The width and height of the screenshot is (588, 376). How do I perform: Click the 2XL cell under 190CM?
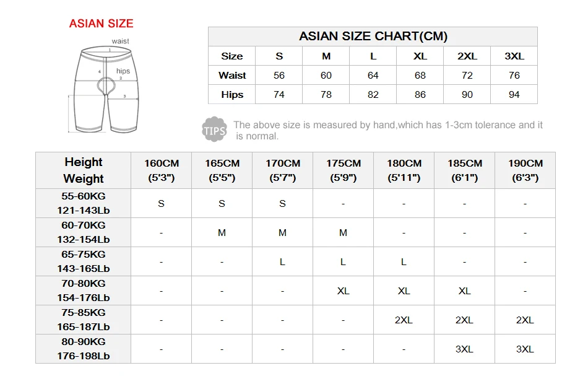tap(525, 320)
